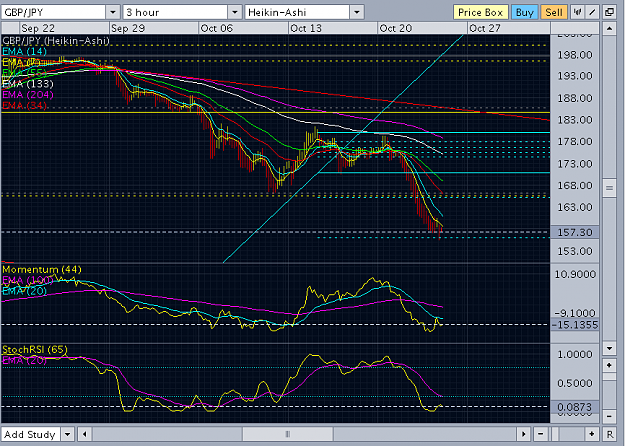
Task: Click the horizontal scroll left arrow
Action: pos(85,434)
